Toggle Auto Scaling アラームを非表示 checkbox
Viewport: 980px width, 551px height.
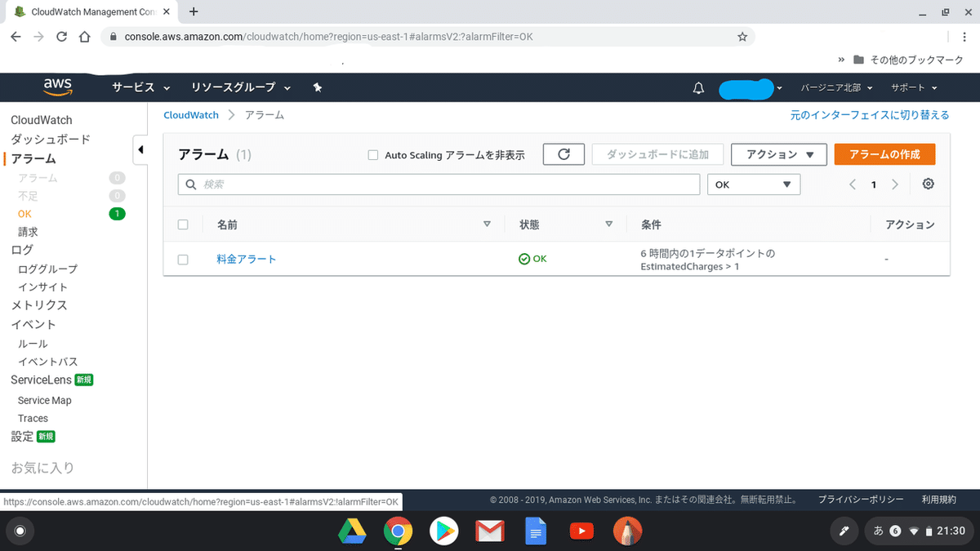point(372,155)
